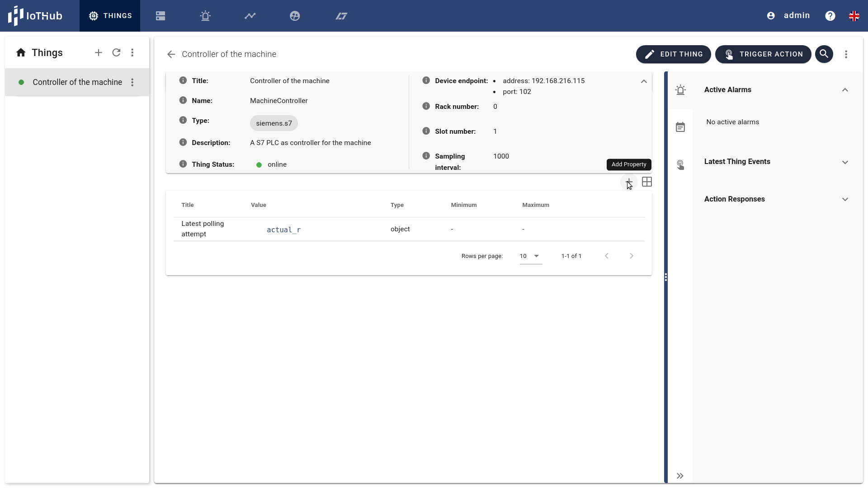Select the Latest polling attempt row

(409, 229)
